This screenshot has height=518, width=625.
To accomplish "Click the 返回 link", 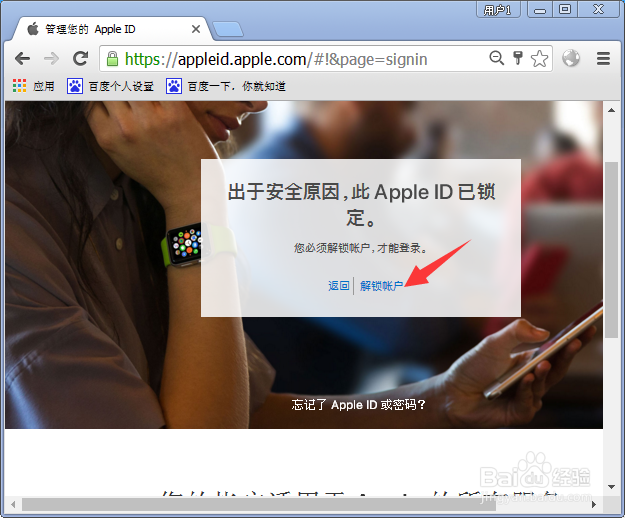I will point(338,286).
